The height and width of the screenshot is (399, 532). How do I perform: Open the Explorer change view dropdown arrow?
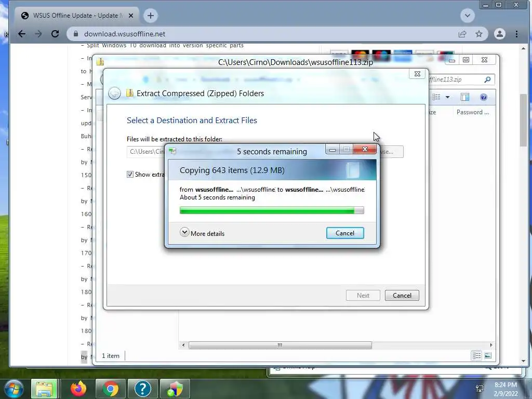point(447,97)
